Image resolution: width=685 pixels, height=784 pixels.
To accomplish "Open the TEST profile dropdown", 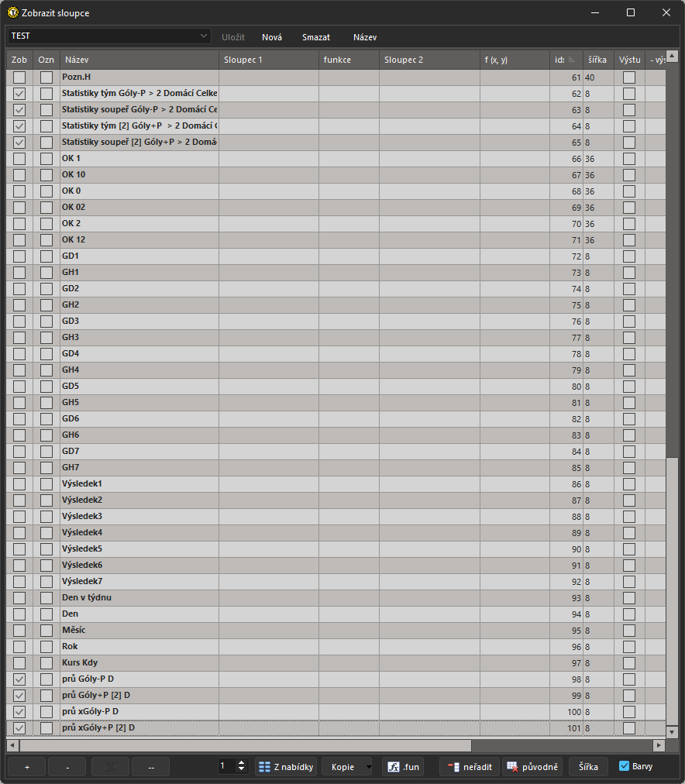I will pyautogui.click(x=108, y=36).
